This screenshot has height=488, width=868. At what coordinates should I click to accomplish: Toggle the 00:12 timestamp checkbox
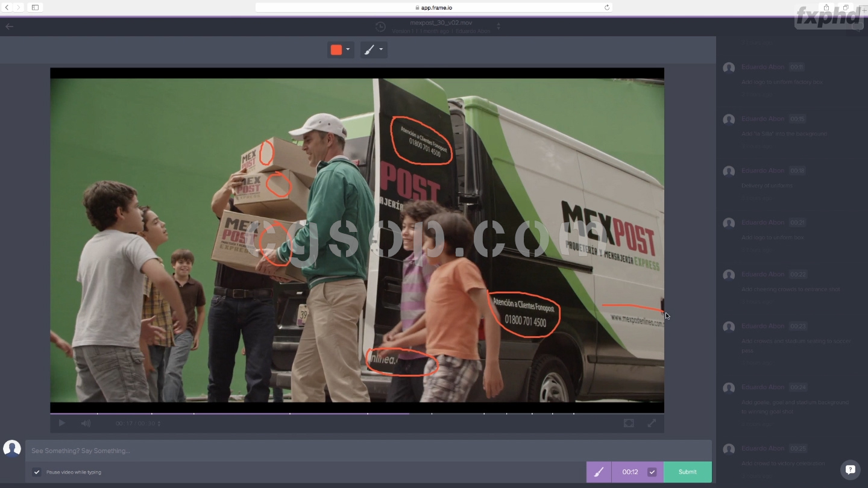point(652,472)
